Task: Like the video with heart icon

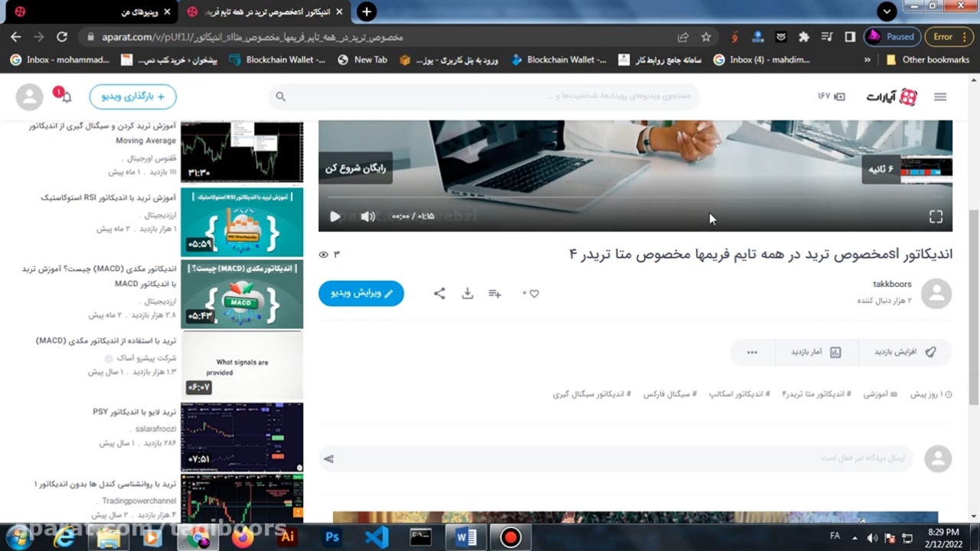Action: click(x=534, y=293)
